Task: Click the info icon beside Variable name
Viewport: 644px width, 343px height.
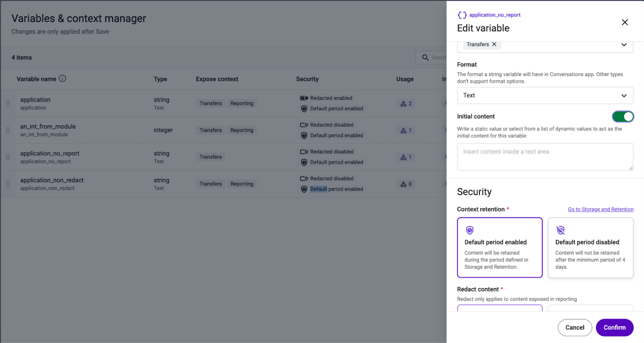Action: [62, 79]
